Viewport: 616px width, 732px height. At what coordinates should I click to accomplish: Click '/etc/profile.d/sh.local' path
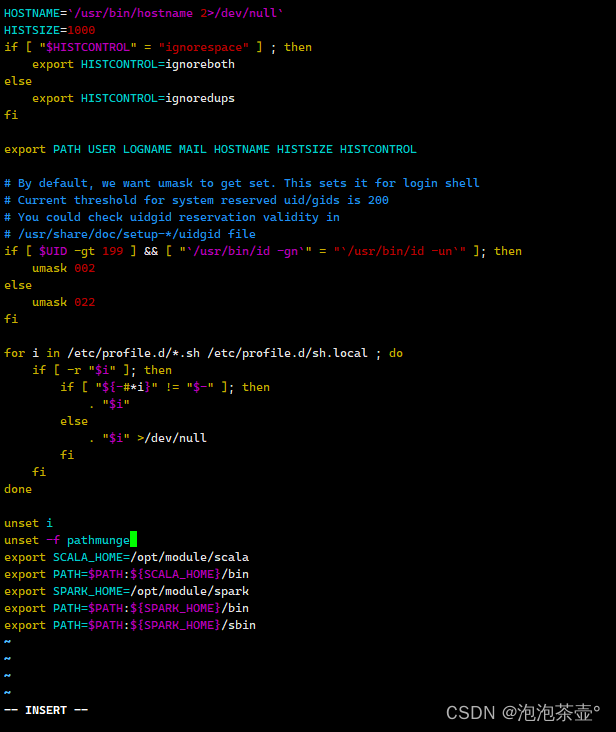point(287,353)
